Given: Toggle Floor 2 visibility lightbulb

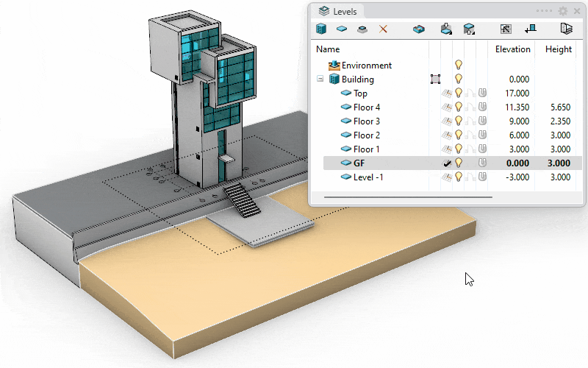Looking at the screenshot, I should 458,135.
